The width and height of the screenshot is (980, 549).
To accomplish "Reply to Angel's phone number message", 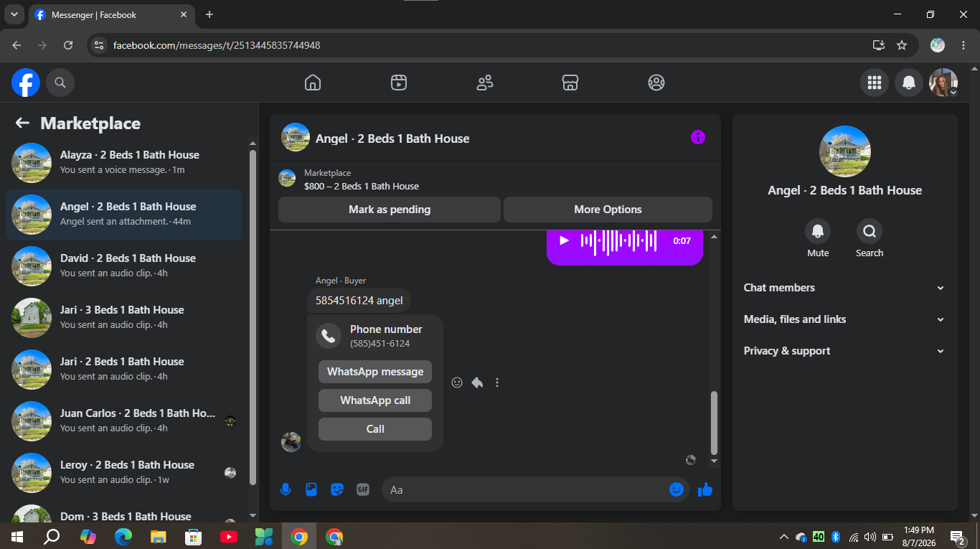I will coord(477,383).
